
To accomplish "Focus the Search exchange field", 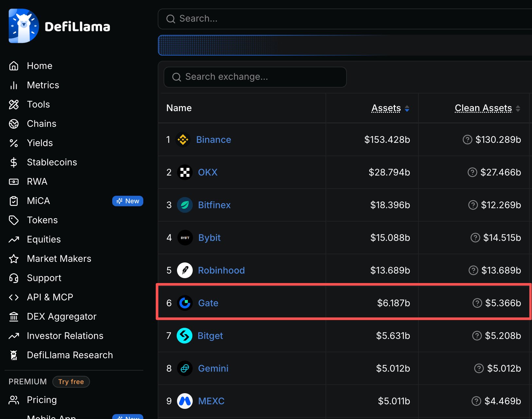I will [x=255, y=77].
